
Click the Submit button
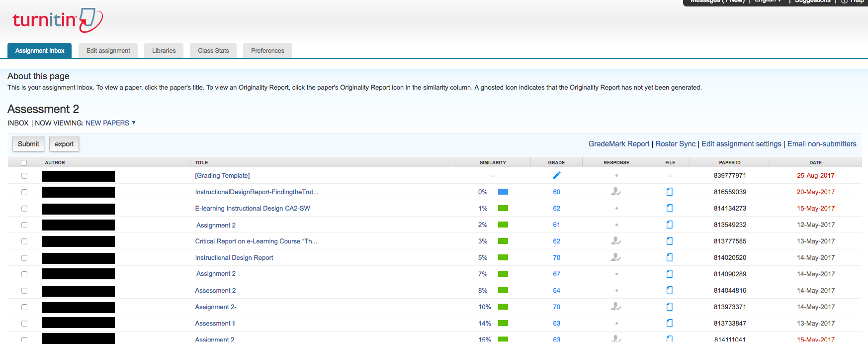pos(28,144)
